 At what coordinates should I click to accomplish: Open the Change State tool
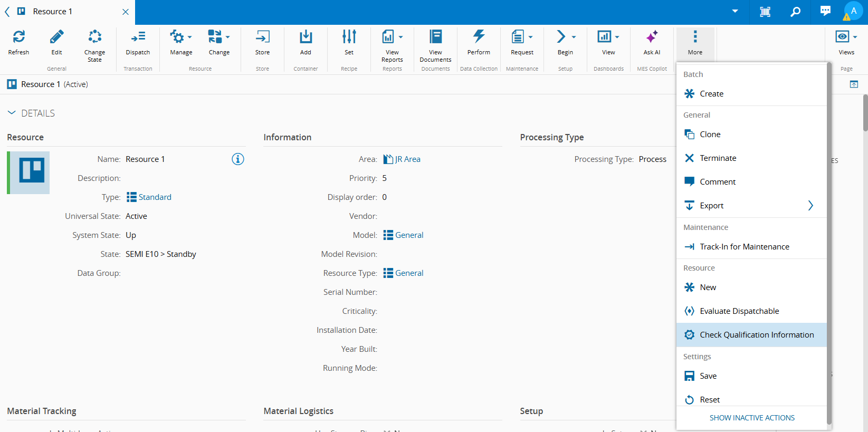tap(94, 37)
